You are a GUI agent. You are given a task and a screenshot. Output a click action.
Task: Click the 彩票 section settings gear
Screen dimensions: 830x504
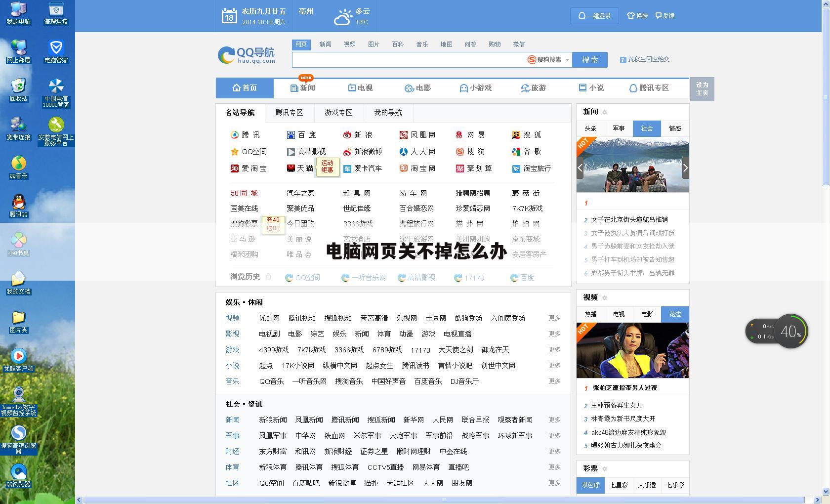click(605, 468)
